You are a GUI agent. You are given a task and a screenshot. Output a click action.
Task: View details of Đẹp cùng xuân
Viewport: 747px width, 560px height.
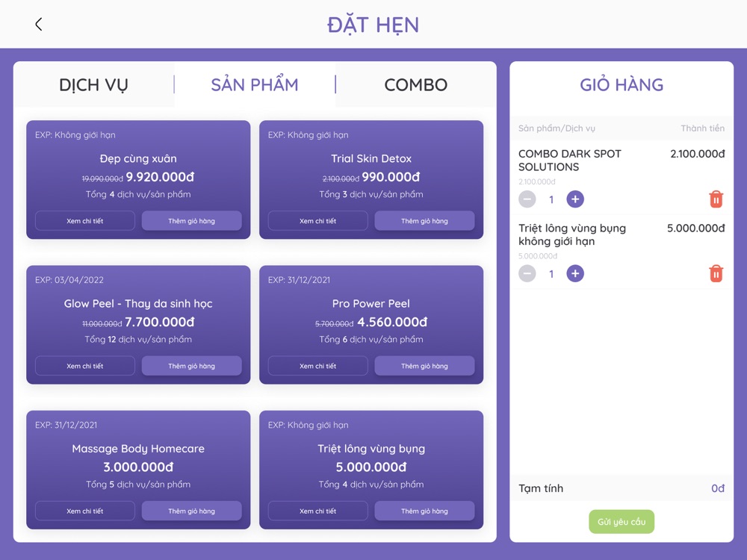(85, 221)
